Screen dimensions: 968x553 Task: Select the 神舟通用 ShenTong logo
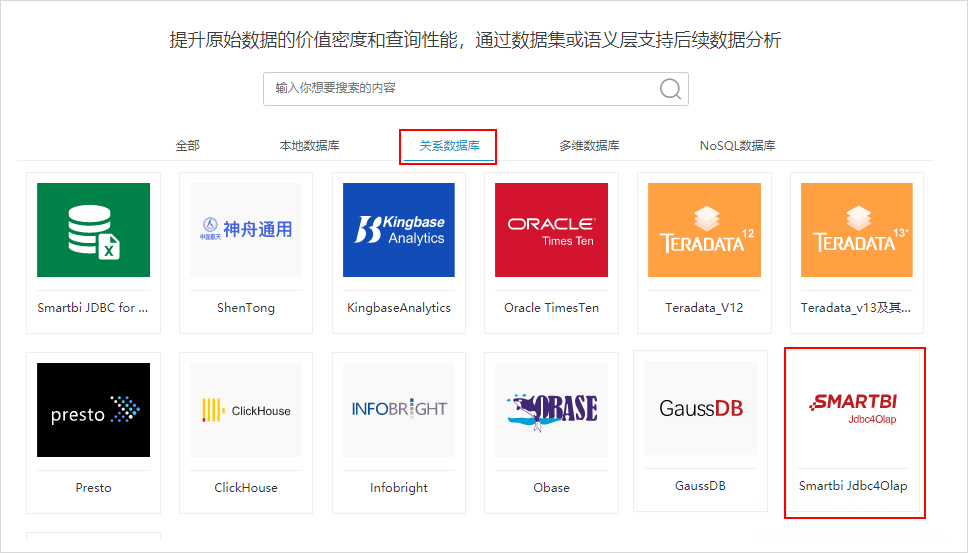point(246,230)
